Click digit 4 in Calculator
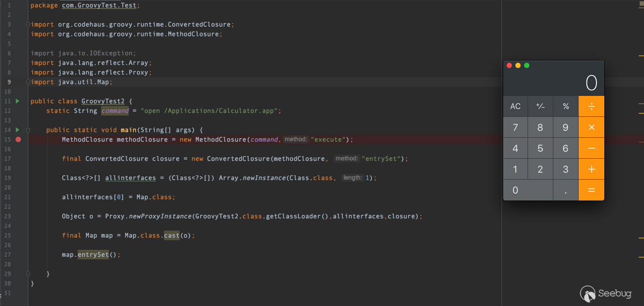Viewport: 644px width, 306px height. 515,148
